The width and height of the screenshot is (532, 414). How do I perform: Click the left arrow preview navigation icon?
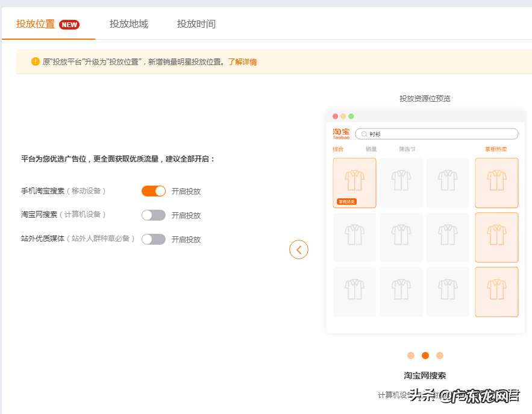pos(299,249)
